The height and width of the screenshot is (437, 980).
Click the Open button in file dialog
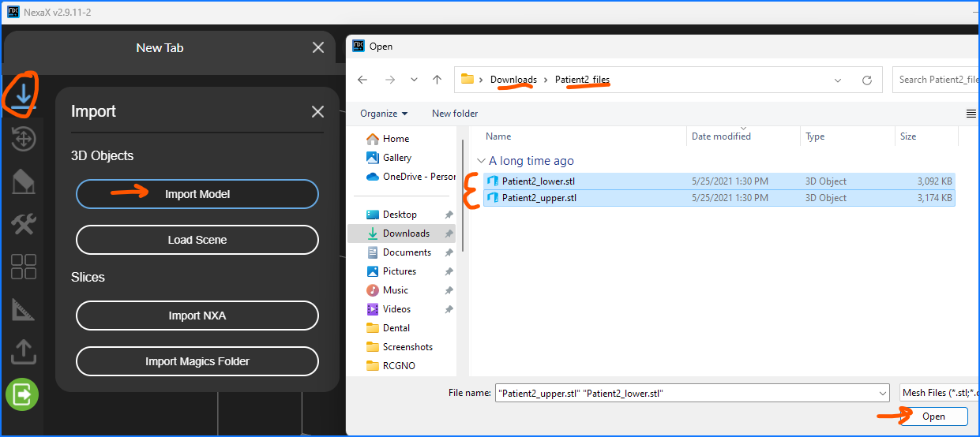point(933,416)
